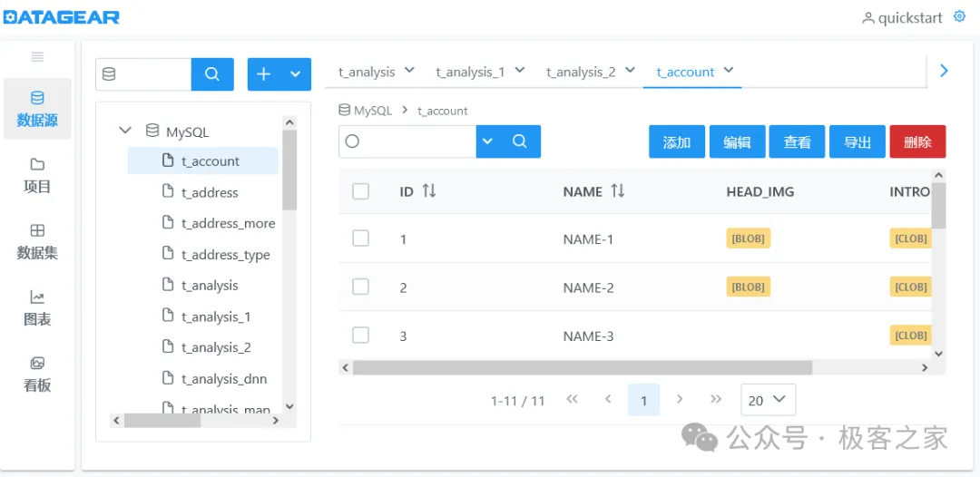Check the row with NAME-2
The height and width of the screenshot is (477, 980).
(360, 287)
